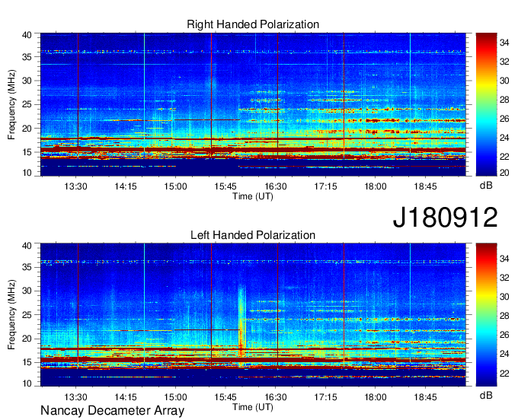This screenshot has height=420, width=518.
Task: Click the 'Right Handed Polarization' plot title
Action: pyautogui.click(x=253, y=24)
